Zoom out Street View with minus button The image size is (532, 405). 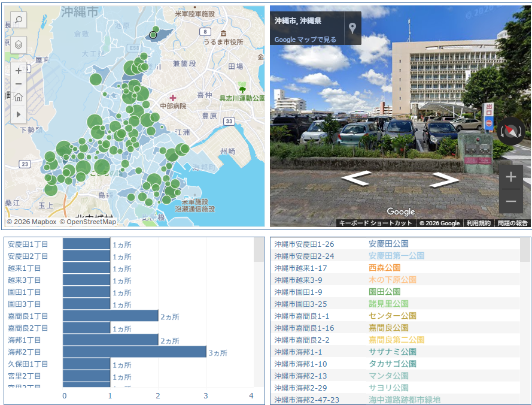[x=510, y=201]
